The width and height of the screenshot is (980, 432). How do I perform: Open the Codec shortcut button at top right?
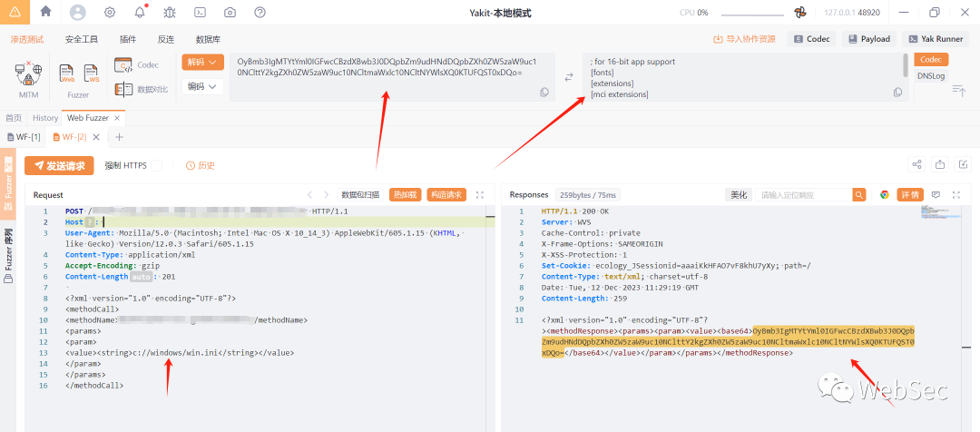tap(812, 39)
